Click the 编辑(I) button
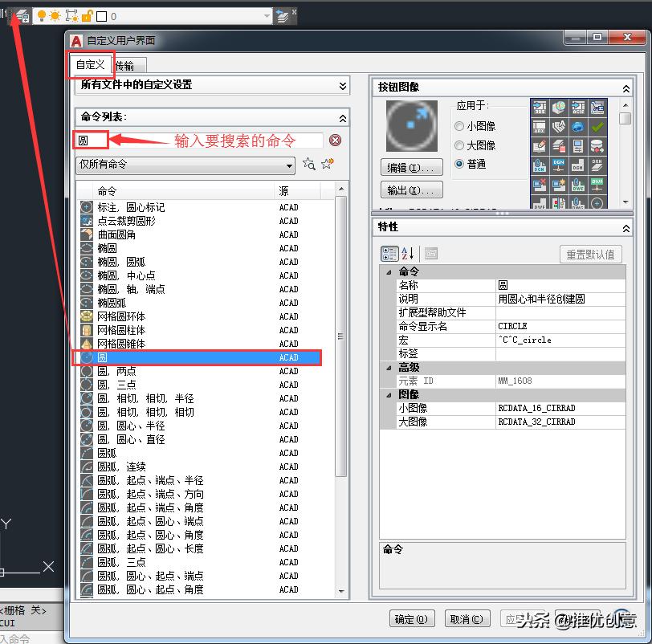This screenshot has height=644, width=652. click(x=412, y=167)
